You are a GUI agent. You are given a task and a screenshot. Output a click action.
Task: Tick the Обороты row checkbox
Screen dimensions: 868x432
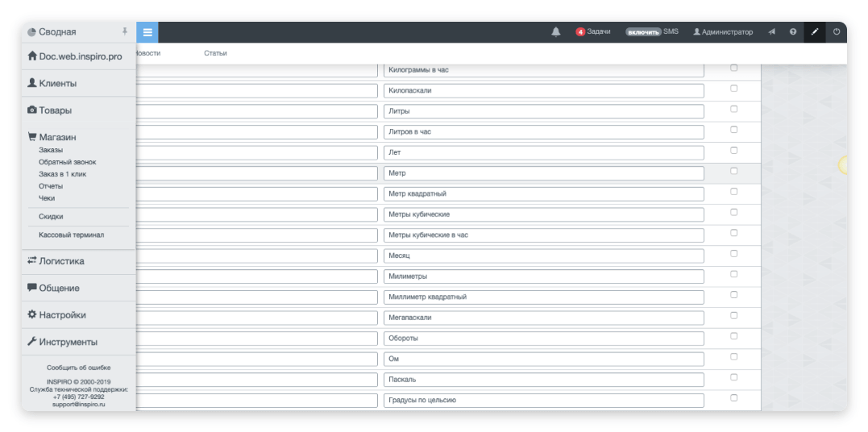(734, 336)
